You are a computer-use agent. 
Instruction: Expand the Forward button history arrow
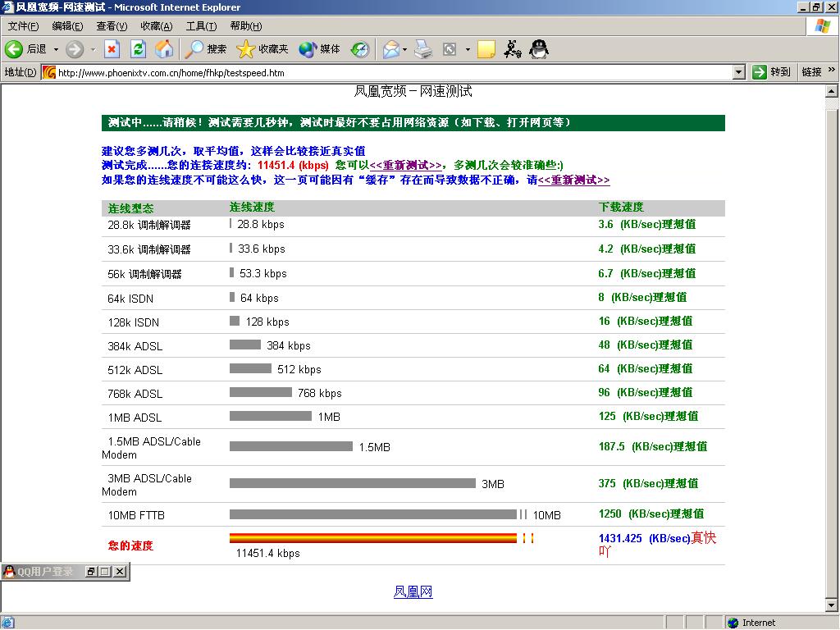pos(93,49)
